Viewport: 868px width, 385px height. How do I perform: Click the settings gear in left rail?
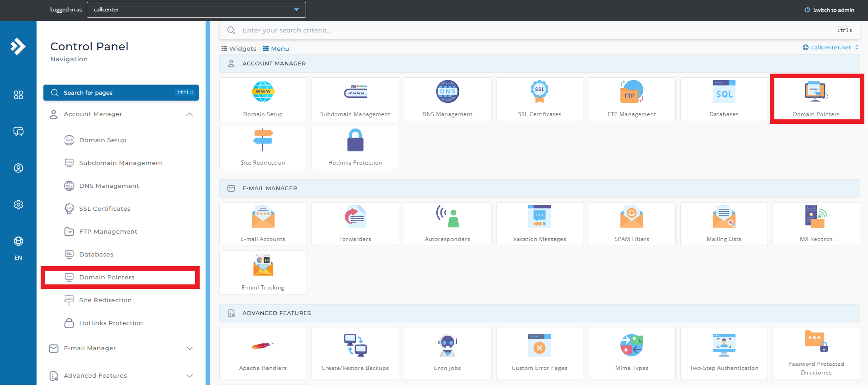tap(18, 205)
